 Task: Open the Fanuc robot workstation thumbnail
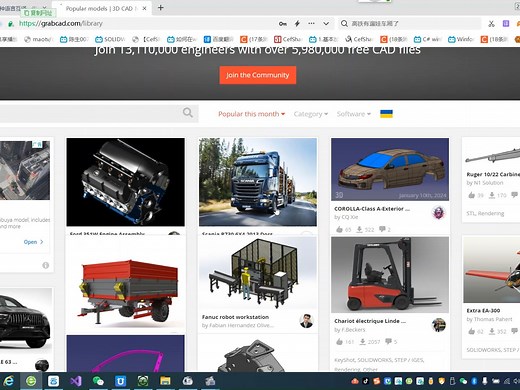(258, 273)
